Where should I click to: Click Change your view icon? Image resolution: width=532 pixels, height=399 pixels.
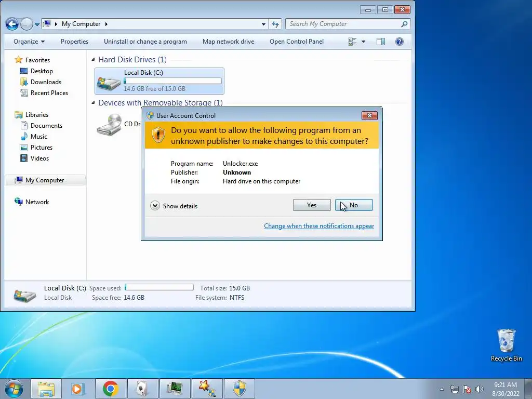click(353, 42)
